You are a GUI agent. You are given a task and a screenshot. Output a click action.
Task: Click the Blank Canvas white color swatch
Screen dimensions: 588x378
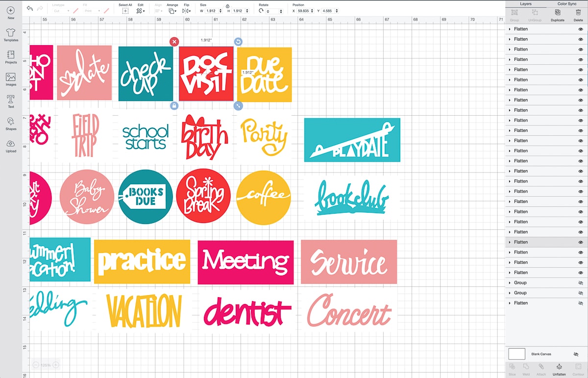pyautogui.click(x=516, y=354)
